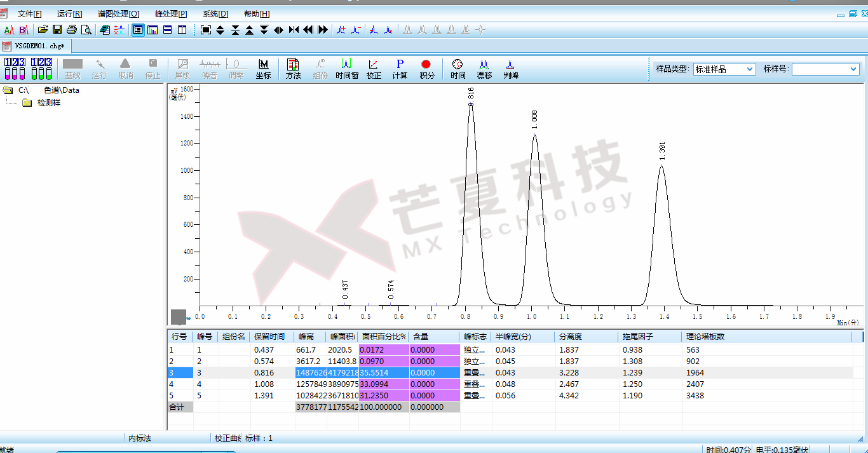
Task: Open the 标样号 standard number dropdown
Action: pyautogui.click(x=825, y=69)
